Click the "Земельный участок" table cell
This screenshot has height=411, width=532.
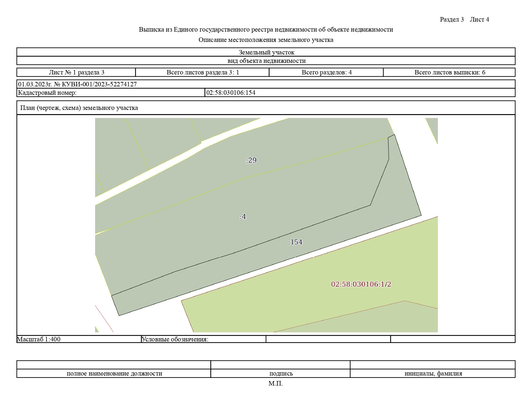pyautogui.click(x=266, y=52)
